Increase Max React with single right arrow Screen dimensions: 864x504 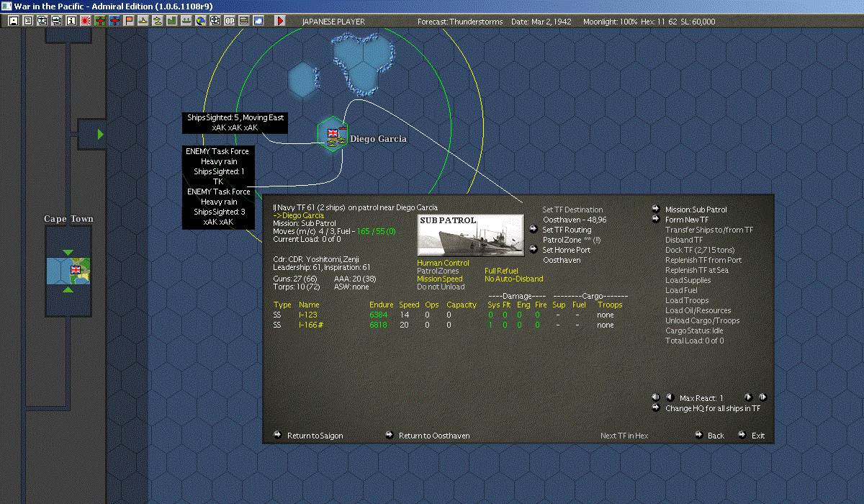coord(748,397)
